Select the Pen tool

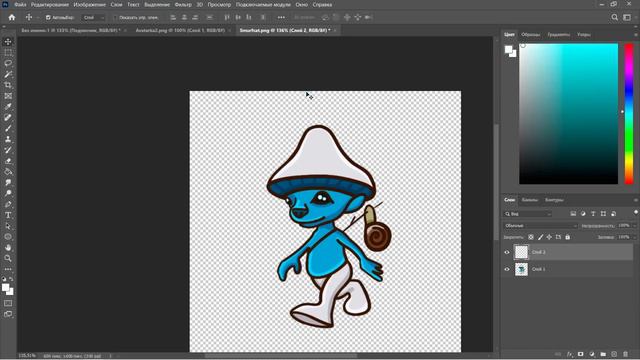tap(8, 204)
